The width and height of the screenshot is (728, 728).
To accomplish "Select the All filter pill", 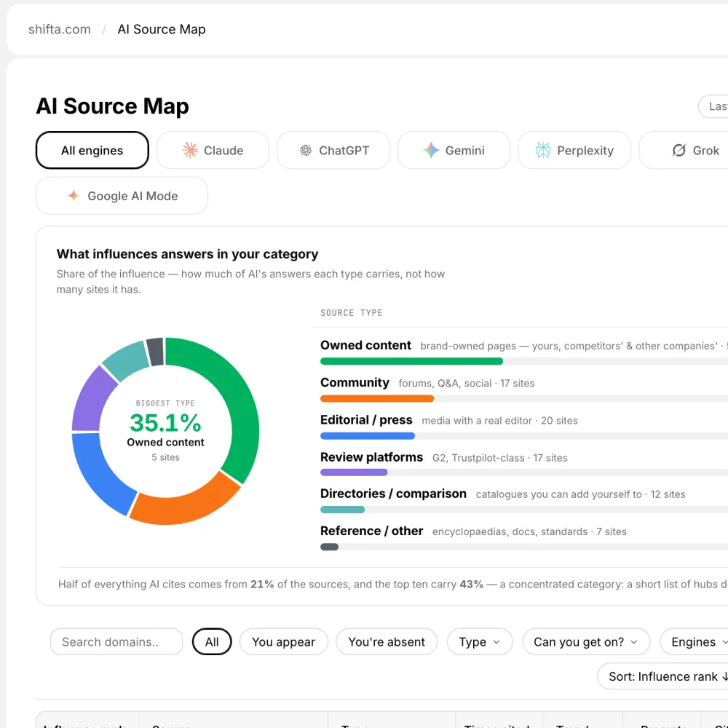I will tap(212, 641).
